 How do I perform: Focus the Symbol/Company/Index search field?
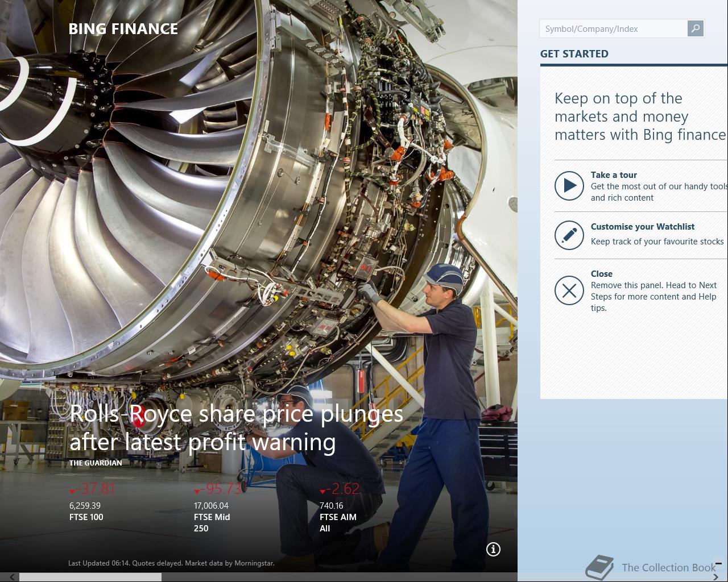(x=613, y=28)
